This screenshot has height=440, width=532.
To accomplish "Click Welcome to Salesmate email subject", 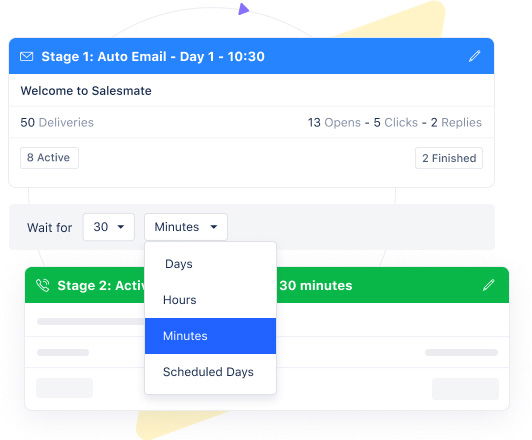I will pyautogui.click(x=86, y=91).
